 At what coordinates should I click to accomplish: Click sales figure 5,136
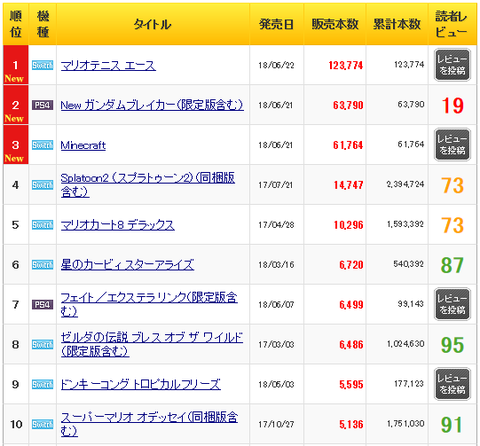click(x=351, y=424)
